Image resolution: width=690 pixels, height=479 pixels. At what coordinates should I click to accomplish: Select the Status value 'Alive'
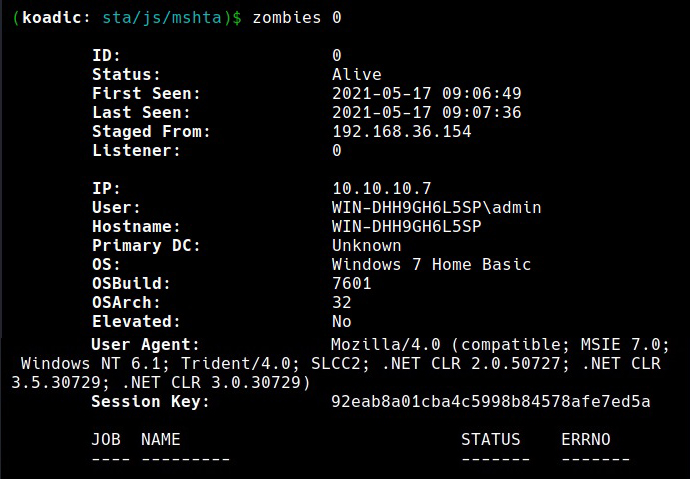click(356, 74)
